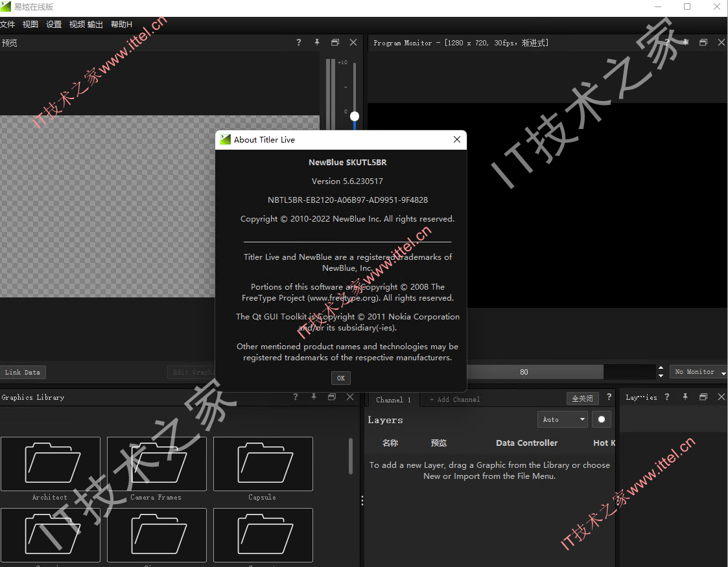Close the Graphics Library panel
Image resolution: width=728 pixels, height=567 pixels.
[350, 397]
